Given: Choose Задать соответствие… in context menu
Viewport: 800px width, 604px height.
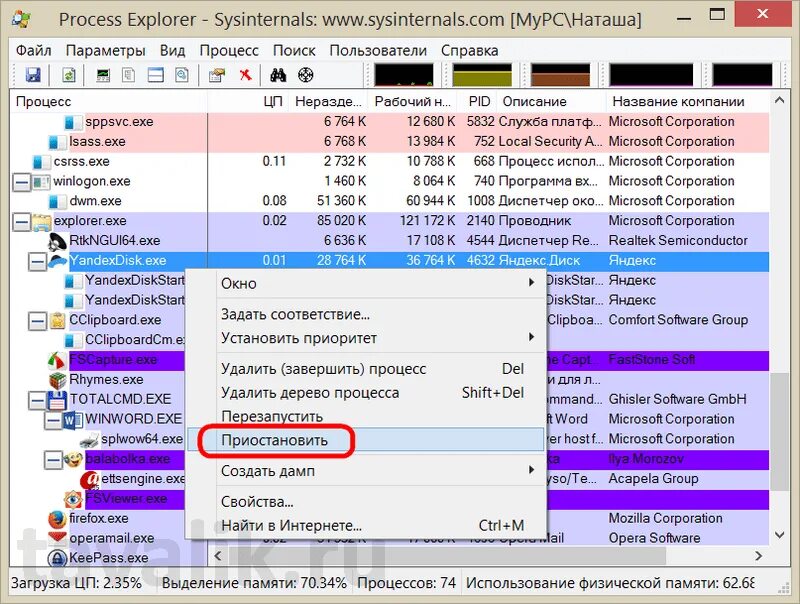Looking at the screenshot, I should click(x=366, y=314).
